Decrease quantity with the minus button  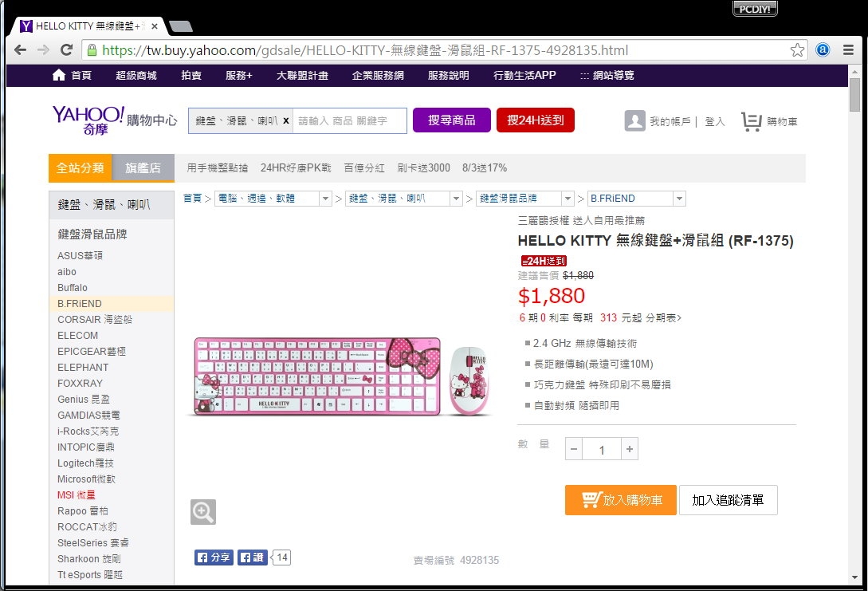(x=574, y=449)
